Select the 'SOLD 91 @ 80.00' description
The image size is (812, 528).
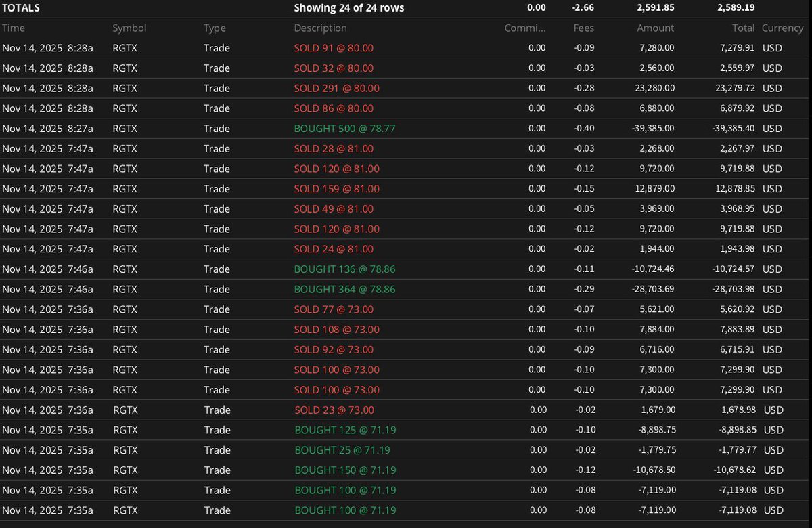tap(334, 48)
